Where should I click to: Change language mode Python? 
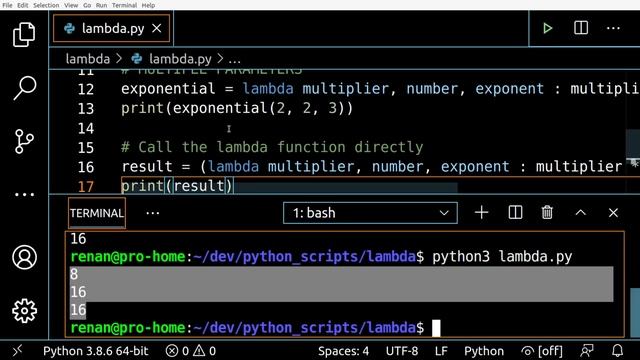pyautogui.click(x=484, y=351)
